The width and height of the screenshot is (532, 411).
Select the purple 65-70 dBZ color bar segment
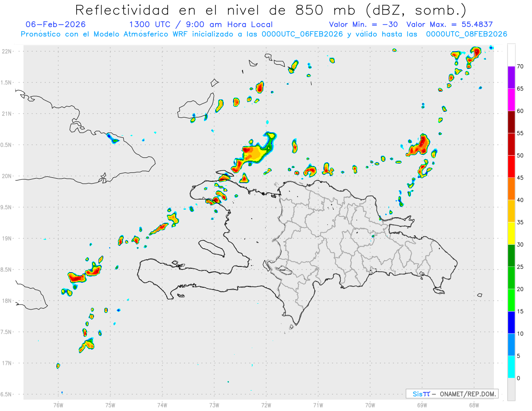pyautogui.click(x=511, y=78)
